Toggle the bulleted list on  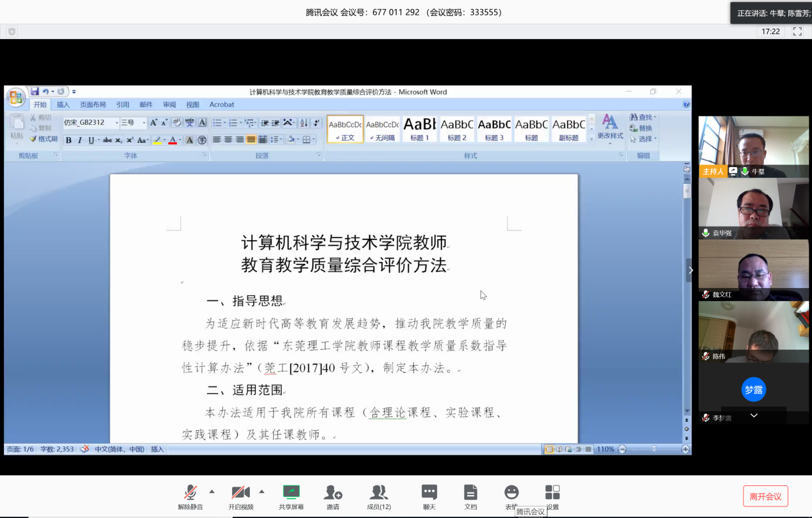(x=217, y=123)
